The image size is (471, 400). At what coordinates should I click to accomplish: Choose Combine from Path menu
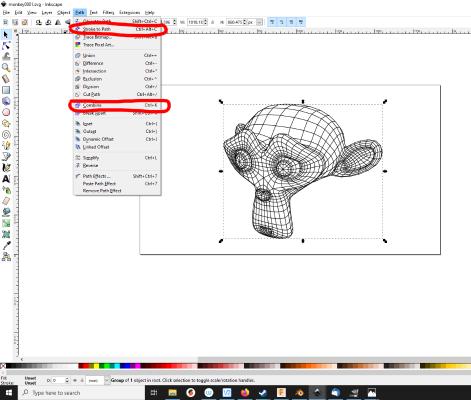(x=117, y=105)
